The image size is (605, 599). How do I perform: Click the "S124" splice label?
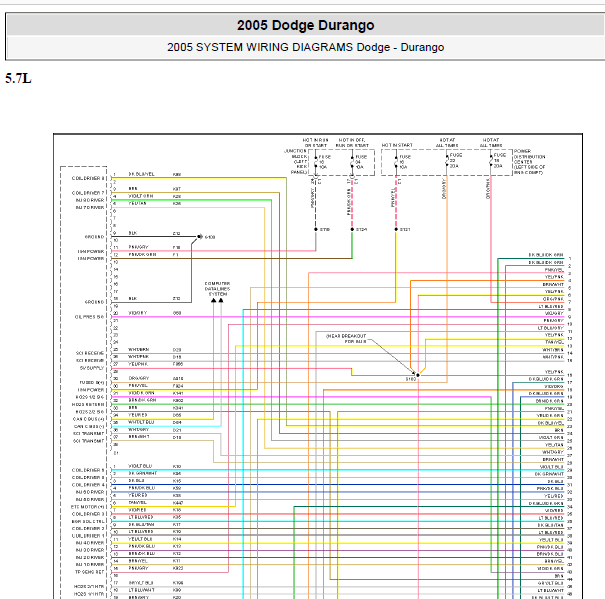(361, 229)
